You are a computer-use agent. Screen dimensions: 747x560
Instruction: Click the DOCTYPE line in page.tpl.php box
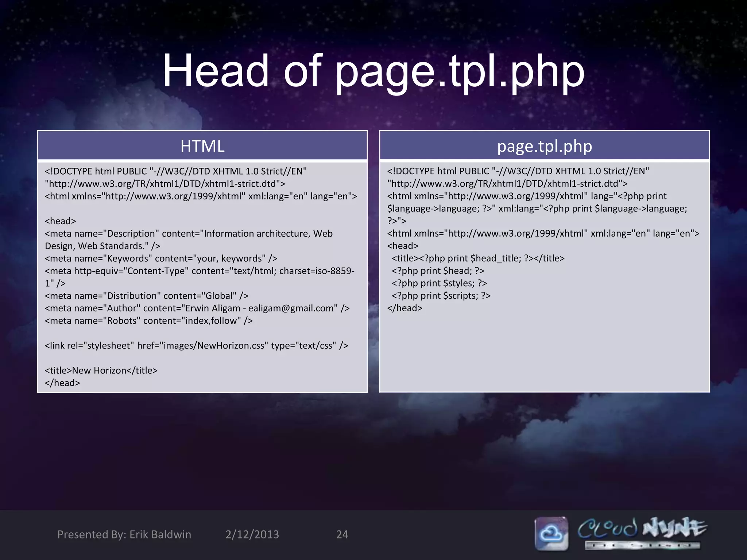coord(518,171)
